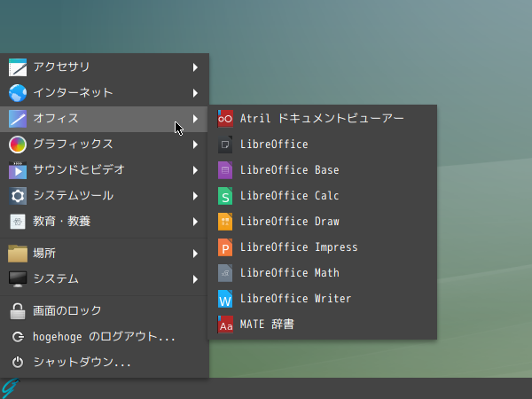This screenshot has height=399, width=532.
Task: Select hogehoge のログアウト...
Action: coord(104,337)
